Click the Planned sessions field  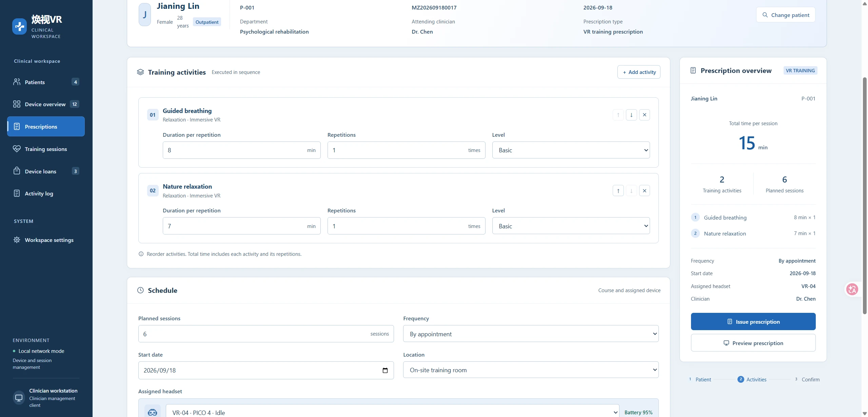[x=266, y=334]
